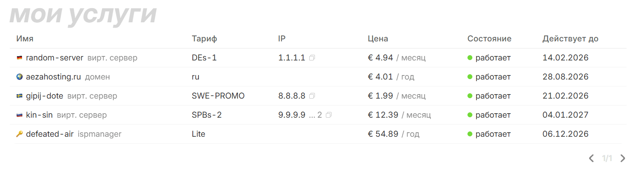Sort by the Имя column header
This screenshot has width=644, height=170.
(x=25, y=39)
